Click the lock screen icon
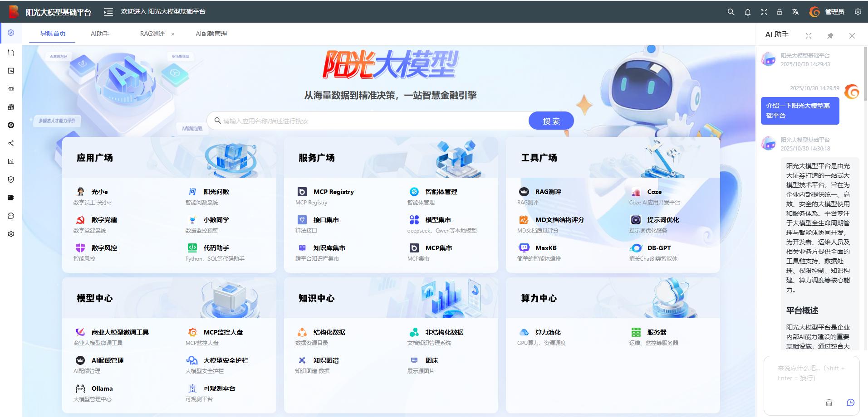 [780, 12]
